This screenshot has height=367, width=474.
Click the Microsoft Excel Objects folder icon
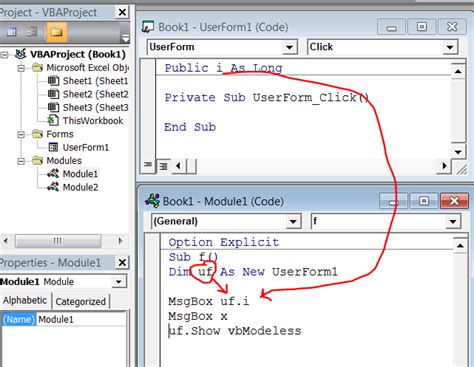[x=37, y=68]
